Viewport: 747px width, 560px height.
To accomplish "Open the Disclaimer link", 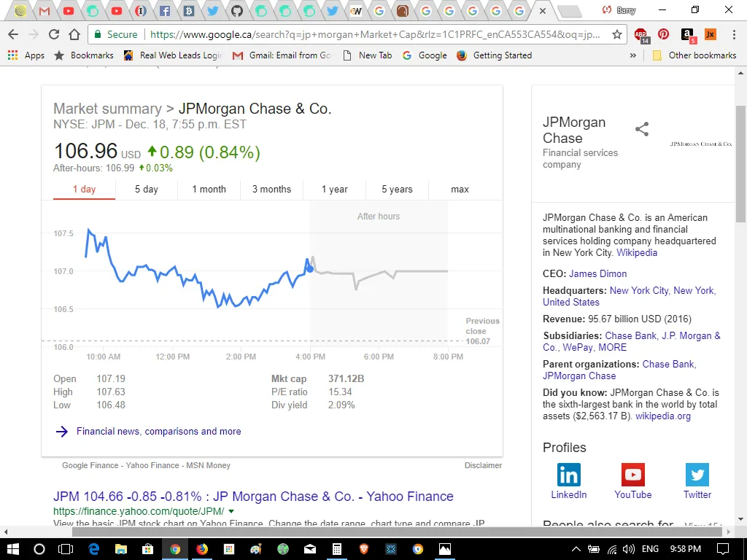I will (x=483, y=465).
